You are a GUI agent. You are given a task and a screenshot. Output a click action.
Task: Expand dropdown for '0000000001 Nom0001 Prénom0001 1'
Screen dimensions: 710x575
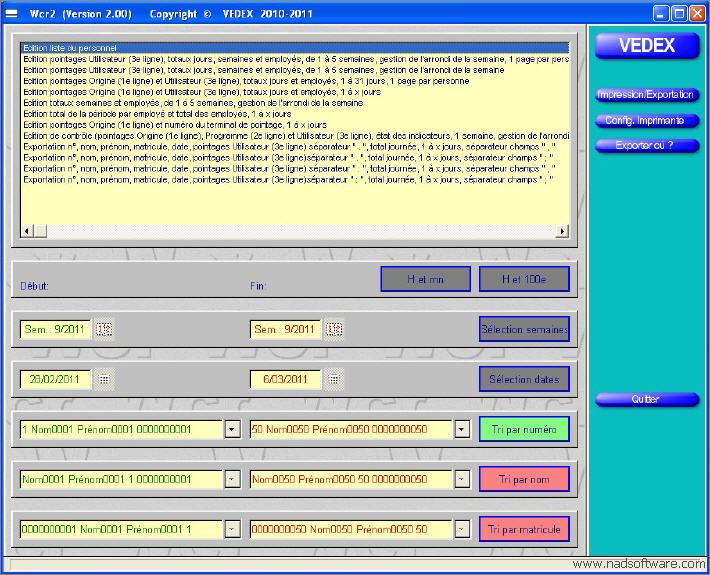[x=232, y=529]
